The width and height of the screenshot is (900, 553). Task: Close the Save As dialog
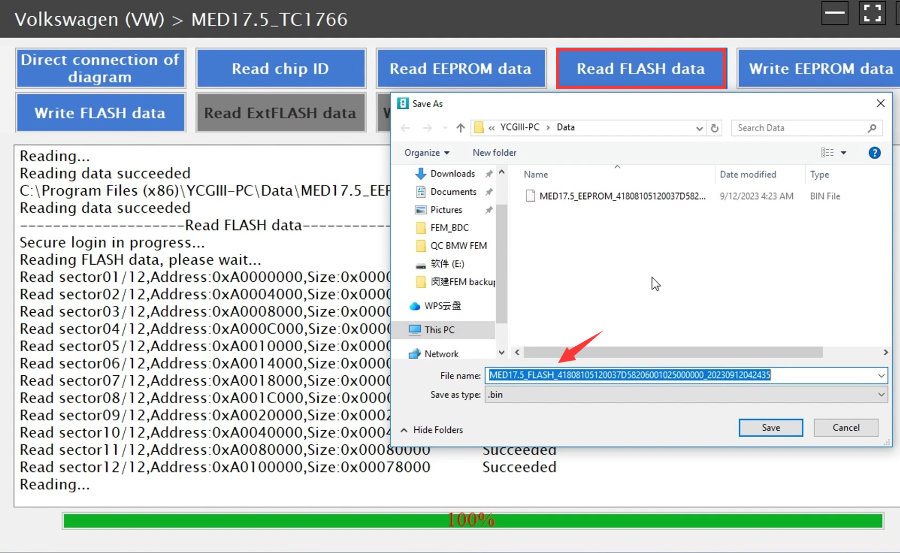[880, 103]
